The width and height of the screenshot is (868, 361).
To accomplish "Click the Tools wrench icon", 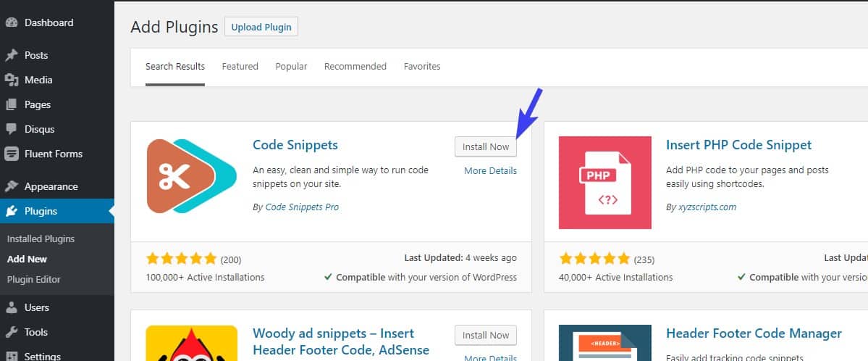I will 11,332.
